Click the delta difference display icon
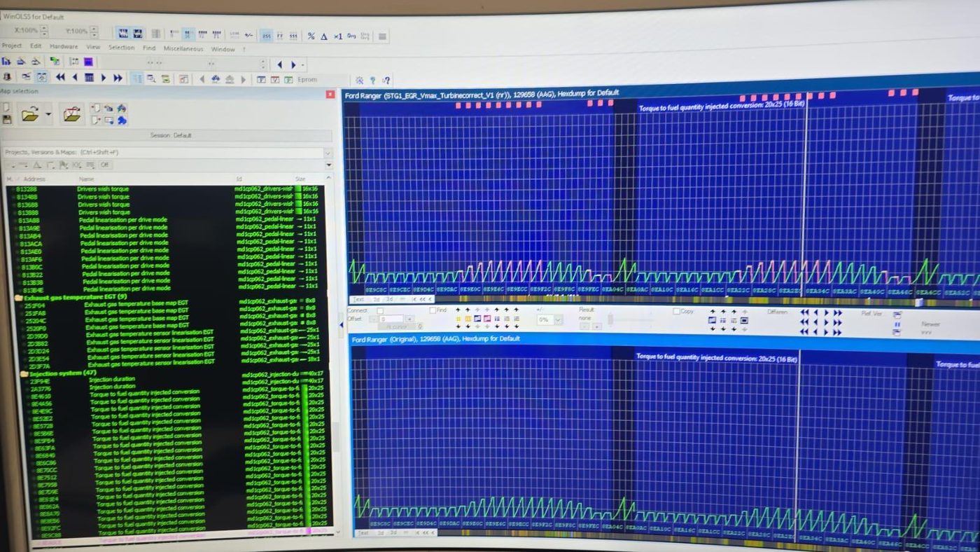Screen dimensions: 980x552 324,36
